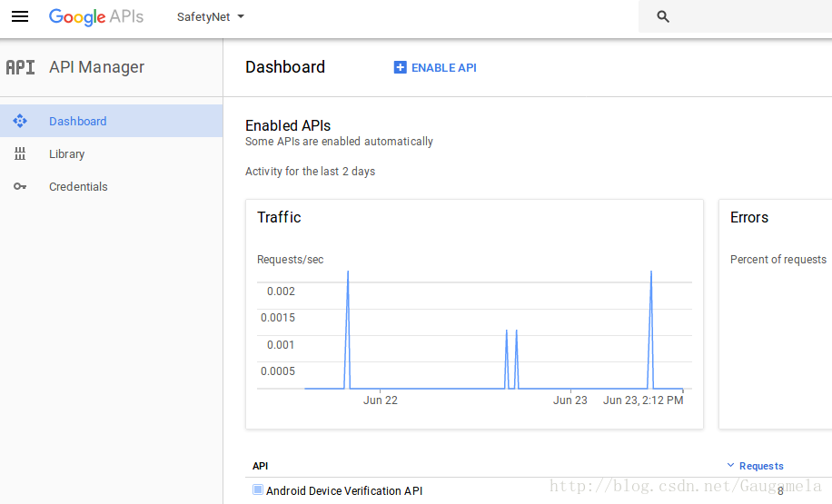Open the hamburger navigation menu
Screen dimensions: 832x504
coord(20,16)
